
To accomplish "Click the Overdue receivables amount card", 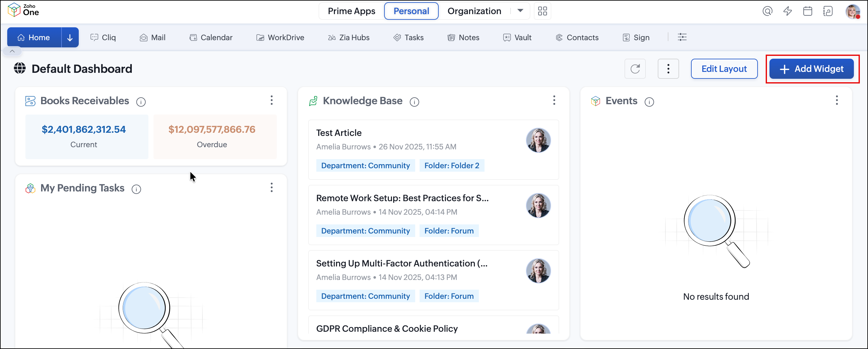I will coord(215,137).
